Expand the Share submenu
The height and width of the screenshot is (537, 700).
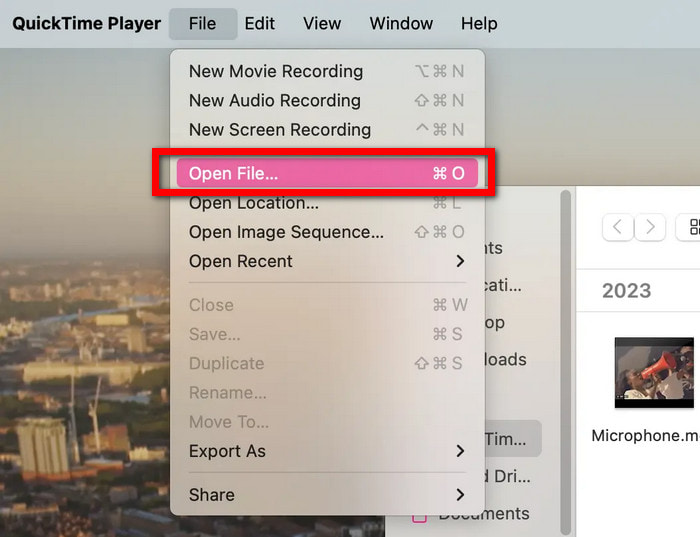click(x=327, y=495)
